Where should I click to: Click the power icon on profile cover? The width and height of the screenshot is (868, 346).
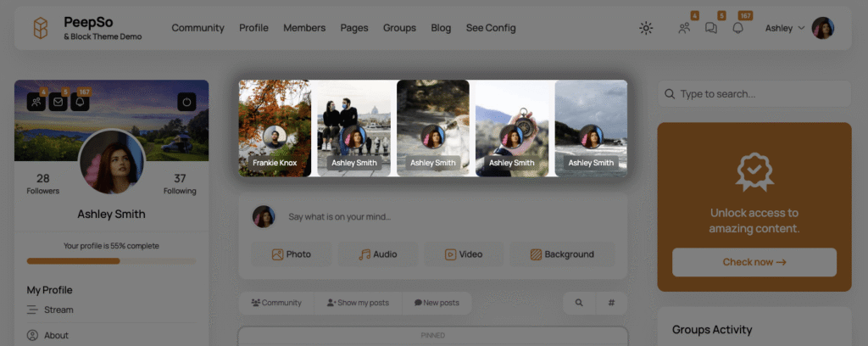[x=186, y=102]
